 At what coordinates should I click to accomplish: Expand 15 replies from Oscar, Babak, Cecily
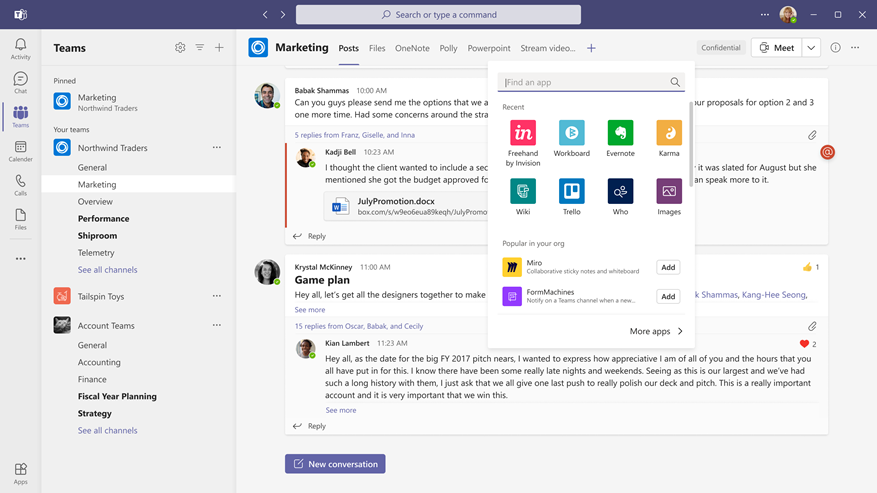click(x=359, y=326)
